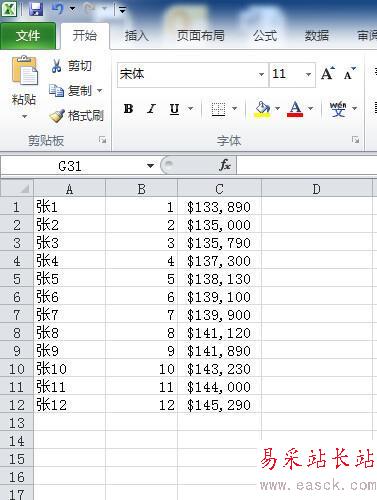
Task: Click the Save icon in quick access toolbar
Action: pos(36,9)
